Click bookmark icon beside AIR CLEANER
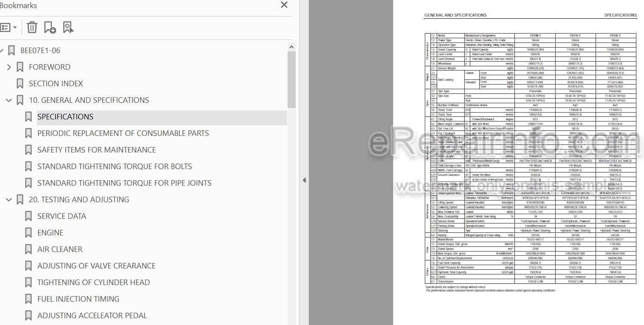Image resolution: width=644 pixels, height=325 pixels. pyautogui.click(x=28, y=249)
